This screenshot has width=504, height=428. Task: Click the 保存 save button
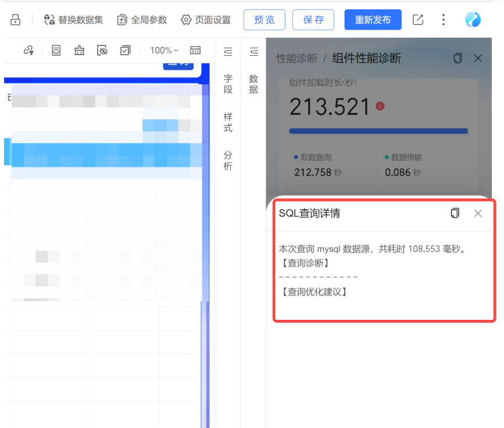[x=313, y=20]
